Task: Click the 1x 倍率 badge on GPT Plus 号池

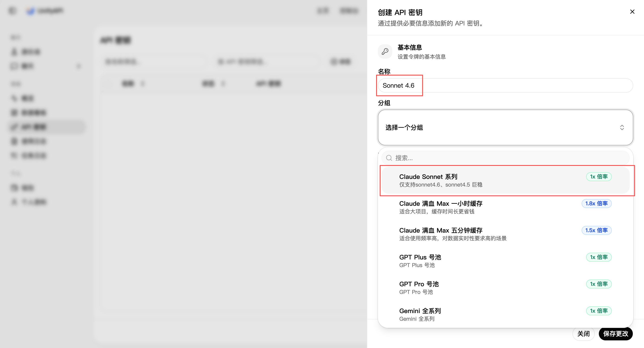Action: pos(599,257)
